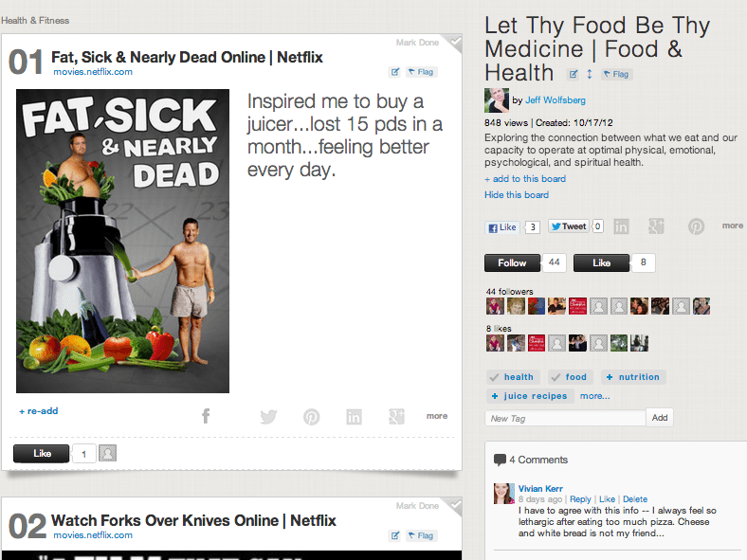Share board via Google Plus icon in sidebar

[x=657, y=226]
